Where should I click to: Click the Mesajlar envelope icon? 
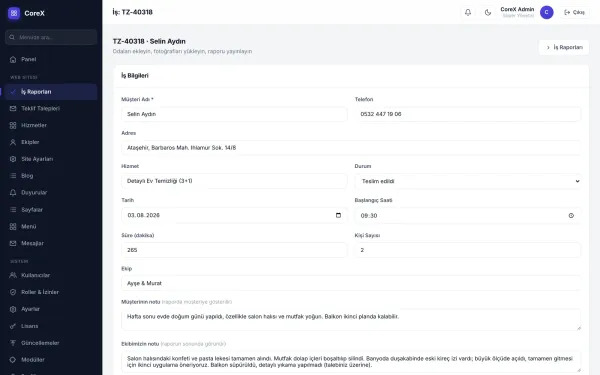(13, 243)
